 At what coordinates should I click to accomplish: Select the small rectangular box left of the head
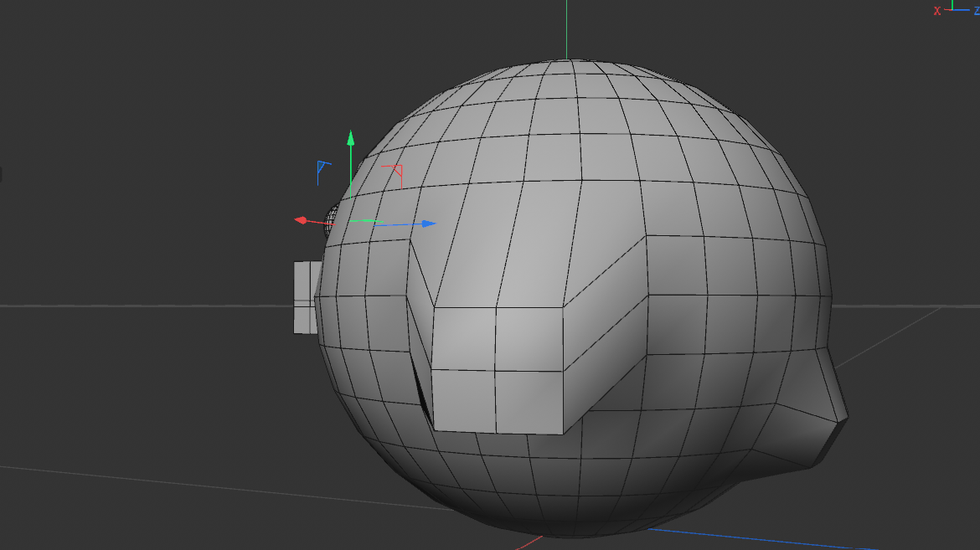tap(305, 296)
